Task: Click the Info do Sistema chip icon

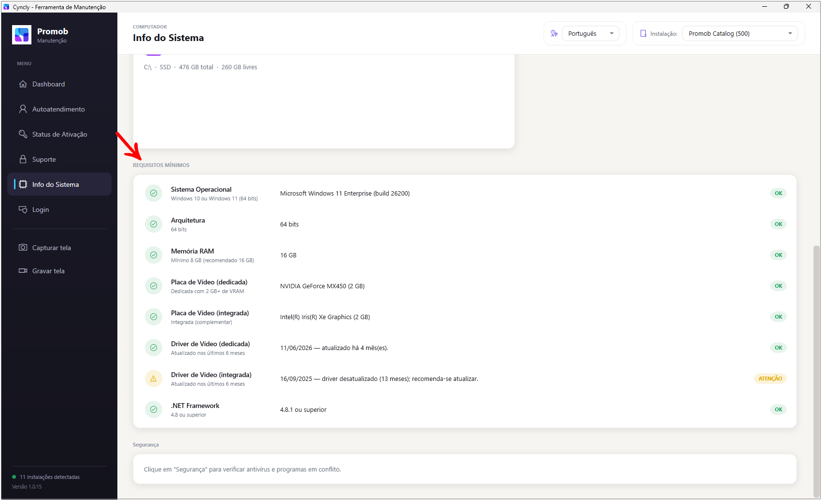Action: point(23,184)
